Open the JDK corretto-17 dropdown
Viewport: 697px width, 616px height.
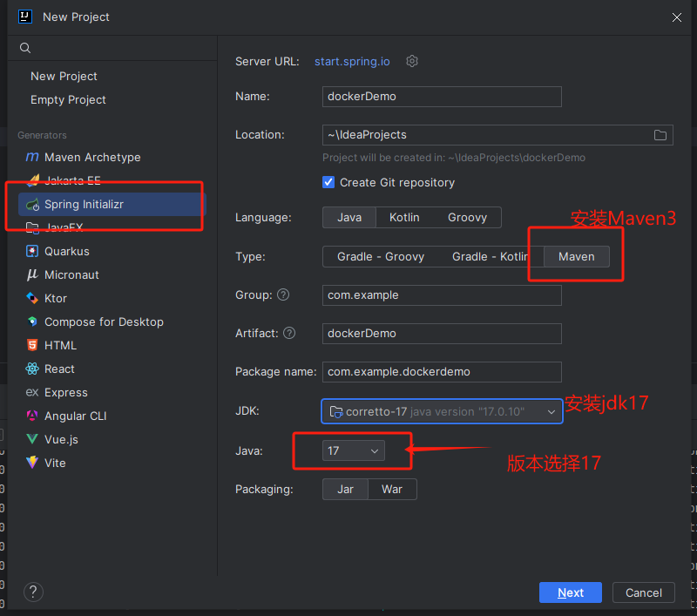[x=442, y=411]
